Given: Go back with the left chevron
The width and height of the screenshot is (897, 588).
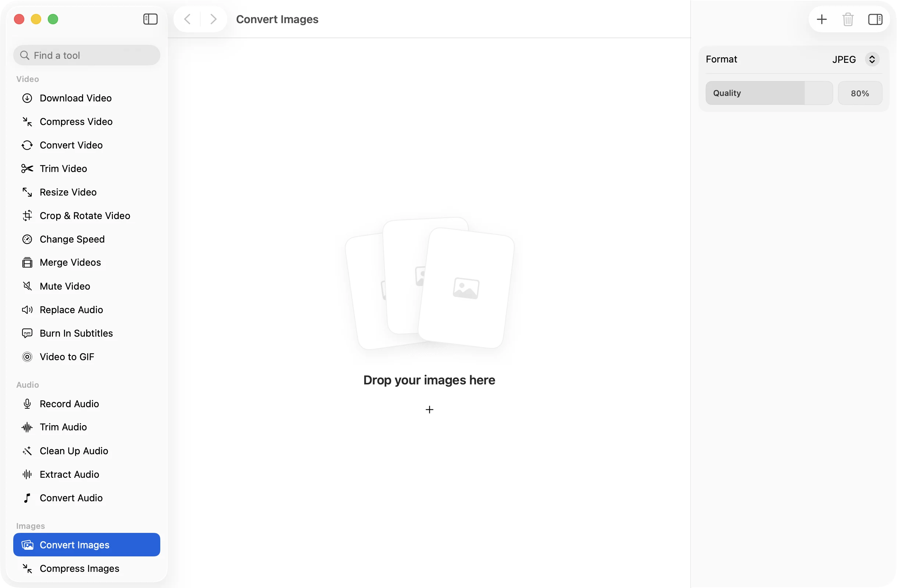Looking at the screenshot, I should [x=187, y=19].
